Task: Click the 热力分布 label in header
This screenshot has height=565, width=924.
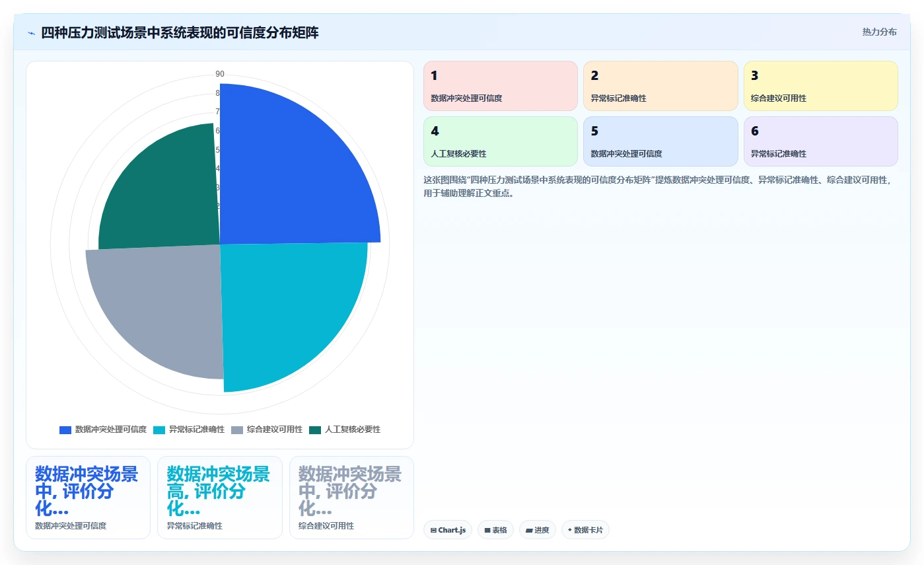Action: pos(879,32)
